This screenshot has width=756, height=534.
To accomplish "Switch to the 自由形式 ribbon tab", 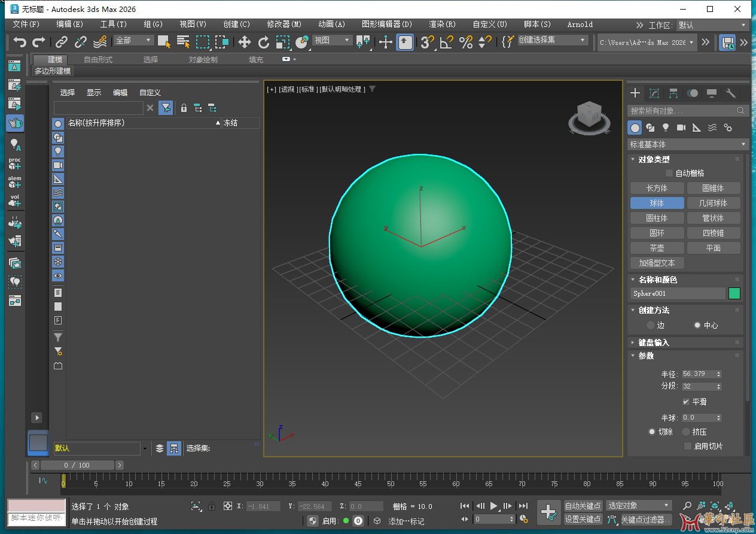I will pos(98,59).
